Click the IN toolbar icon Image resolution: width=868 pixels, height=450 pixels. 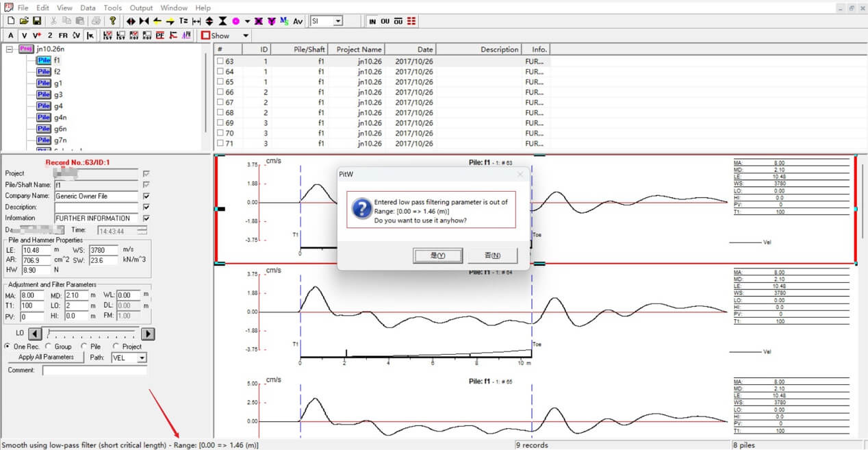[372, 21]
